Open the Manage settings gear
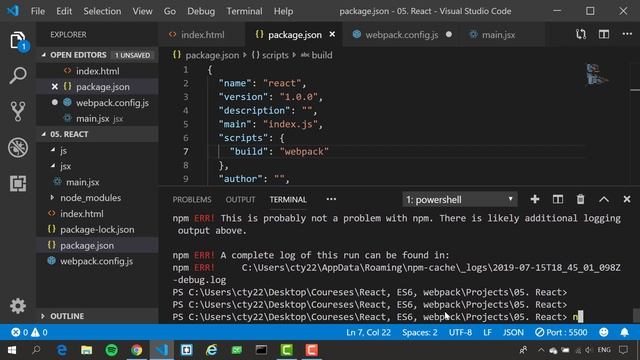640x360 pixels. click(x=18, y=306)
